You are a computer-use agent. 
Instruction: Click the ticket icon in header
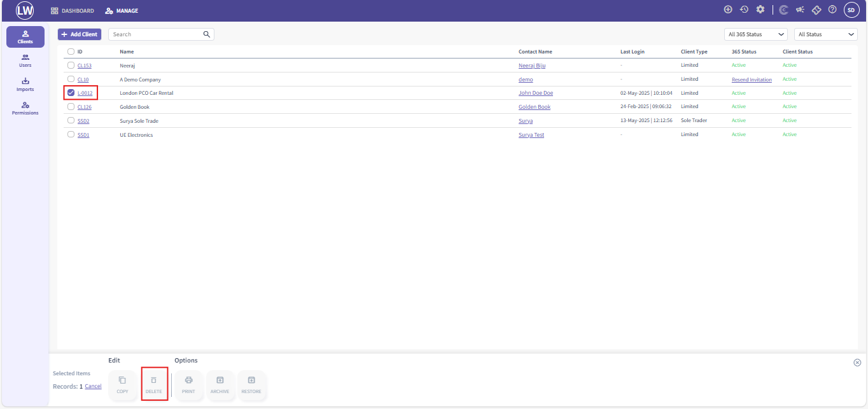(816, 10)
